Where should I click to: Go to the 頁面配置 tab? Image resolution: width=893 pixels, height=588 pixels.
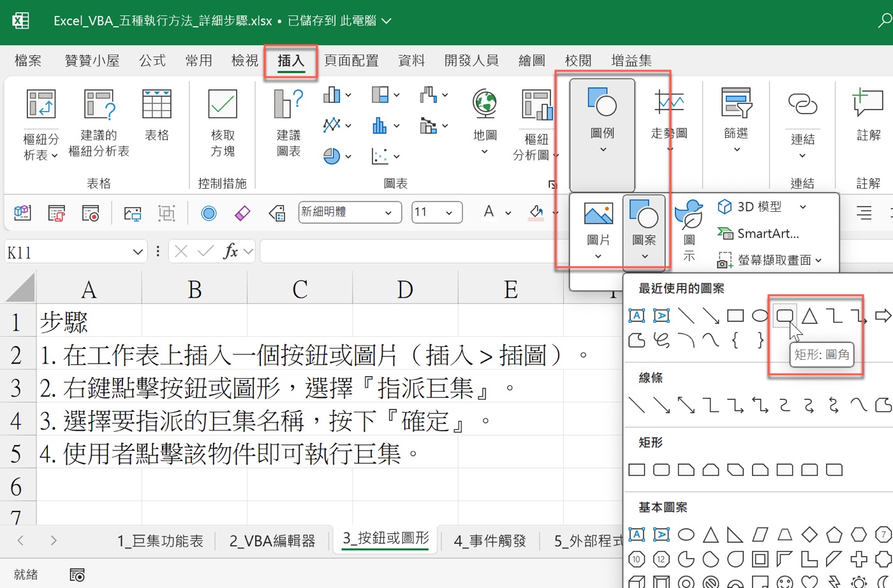[351, 61]
